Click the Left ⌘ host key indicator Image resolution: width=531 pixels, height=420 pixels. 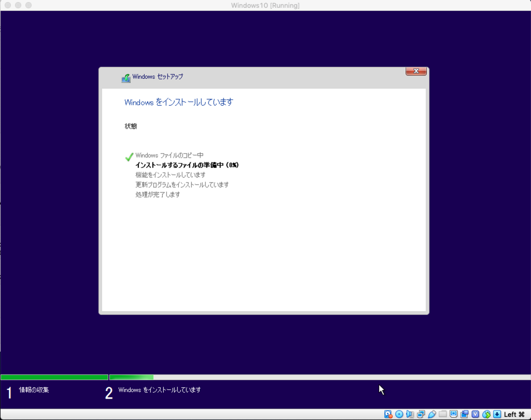click(514, 415)
